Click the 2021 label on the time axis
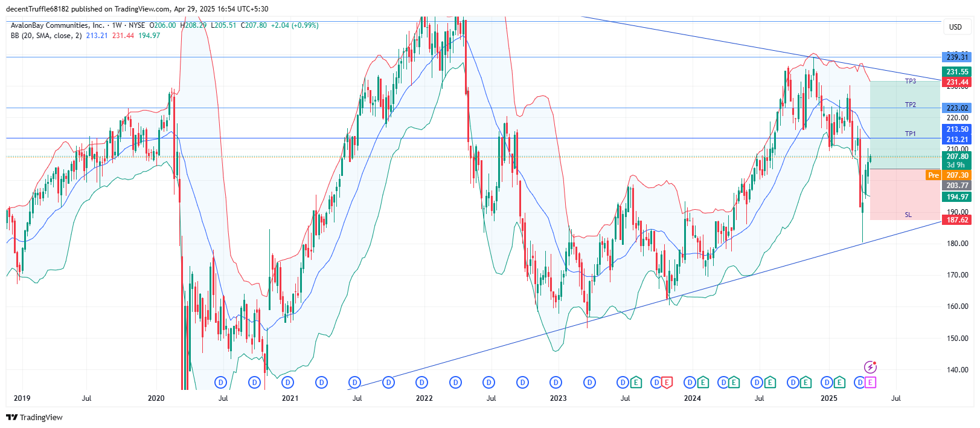 pyautogui.click(x=290, y=398)
